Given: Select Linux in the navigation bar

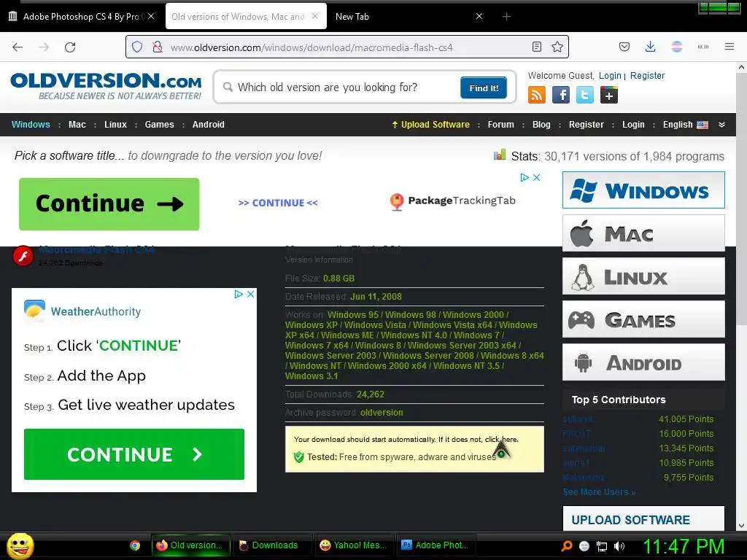Looking at the screenshot, I should coord(116,125).
